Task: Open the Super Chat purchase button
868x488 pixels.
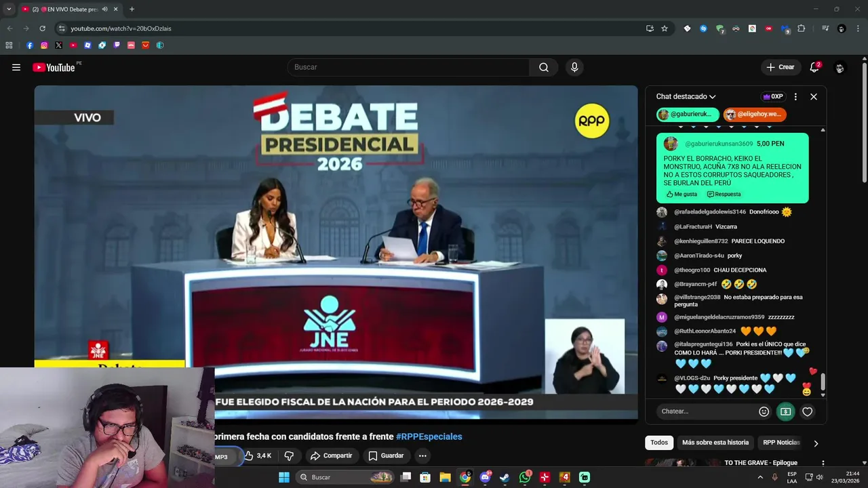Action: [785, 411]
